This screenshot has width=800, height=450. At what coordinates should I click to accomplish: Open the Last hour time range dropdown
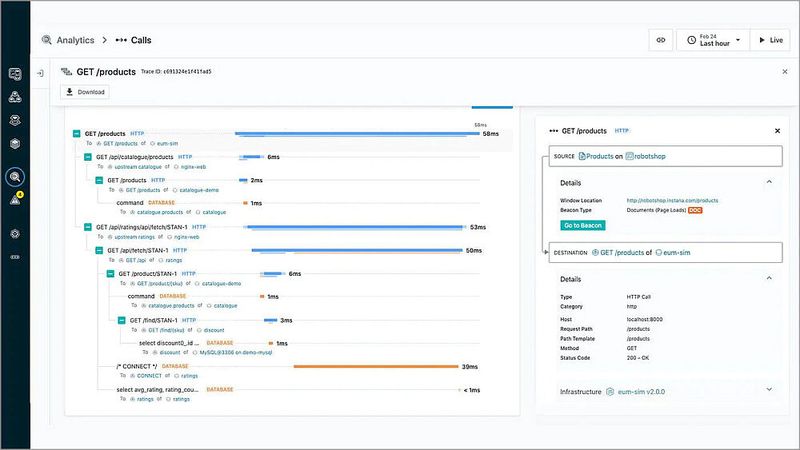coord(713,40)
